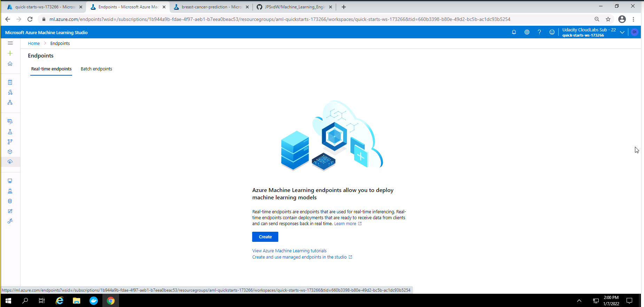Open Models cube icon
This screenshot has height=307, width=644.
[x=10, y=152]
